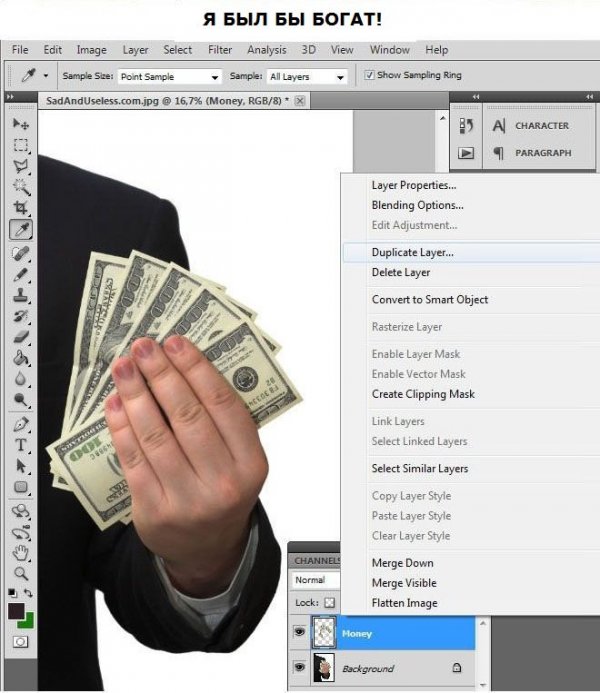600x693 pixels.
Task: Select the Eraser tool
Action: (20, 337)
